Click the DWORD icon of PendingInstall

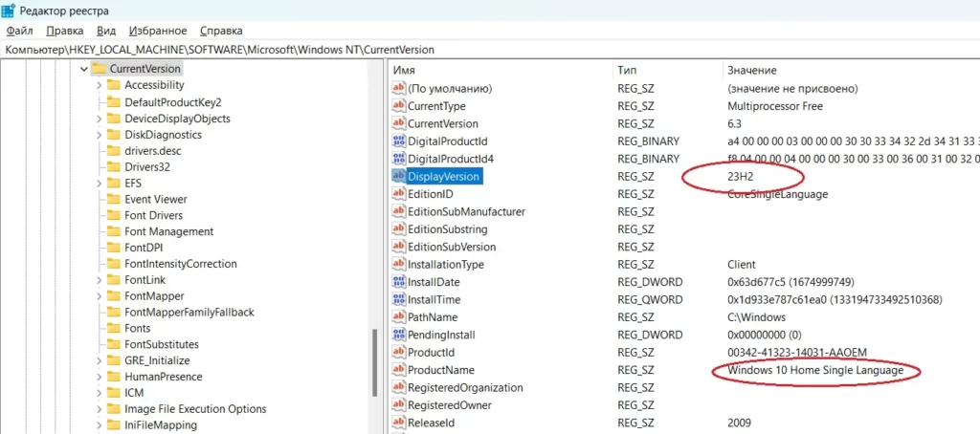399,335
